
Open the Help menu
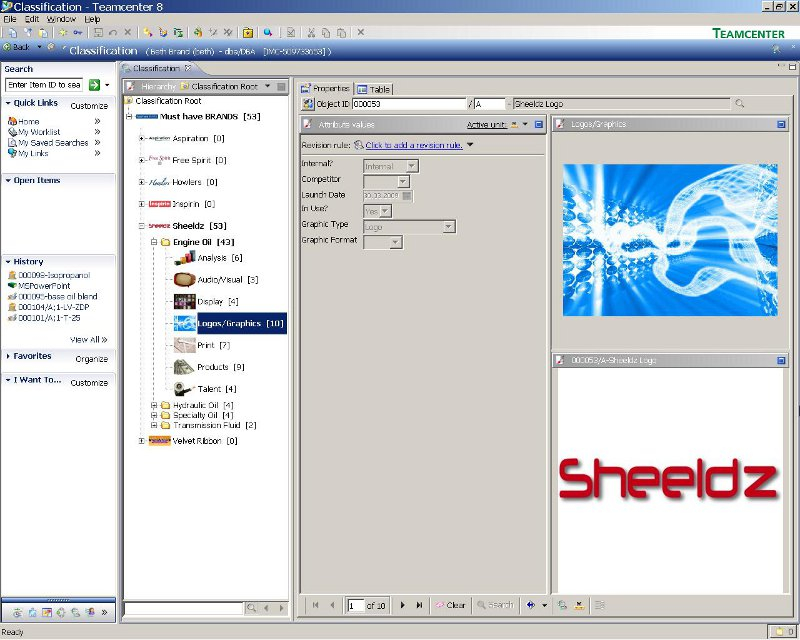click(x=92, y=19)
